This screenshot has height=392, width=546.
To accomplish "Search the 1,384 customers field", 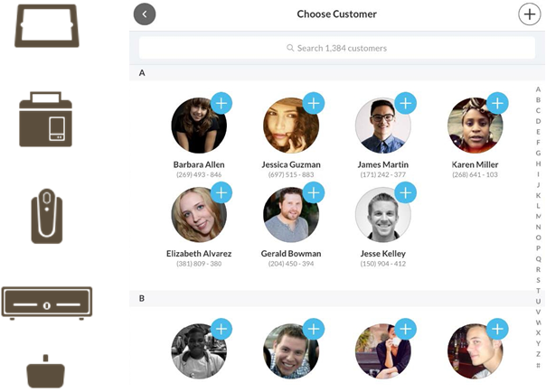I will (336, 48).
